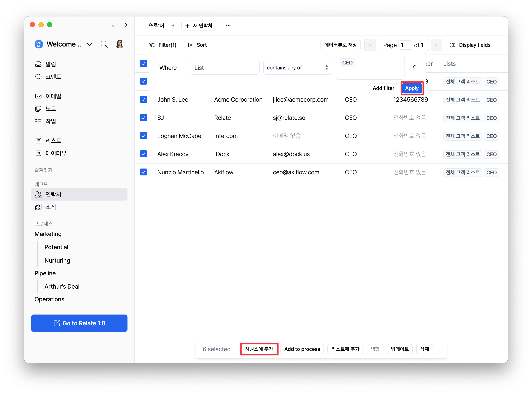
Task: Toggle the select-all header checkbox
Action: 143,63
